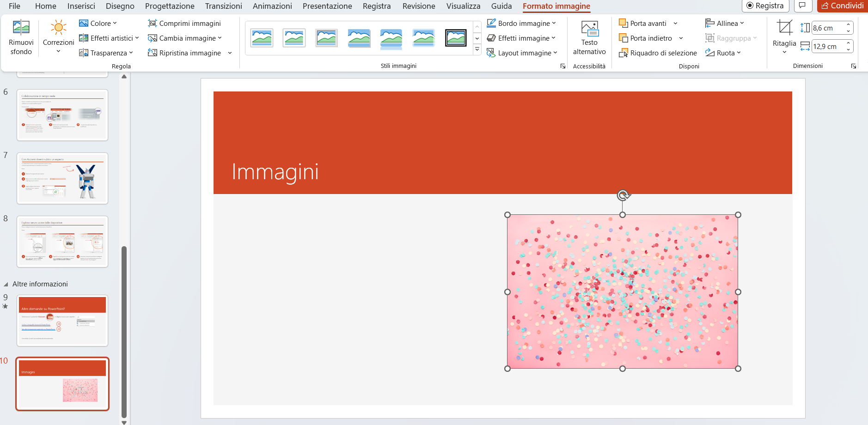Apply Effetti artistici to the picture
Viewport: 868px width, 425px height.
click(109, 38)
